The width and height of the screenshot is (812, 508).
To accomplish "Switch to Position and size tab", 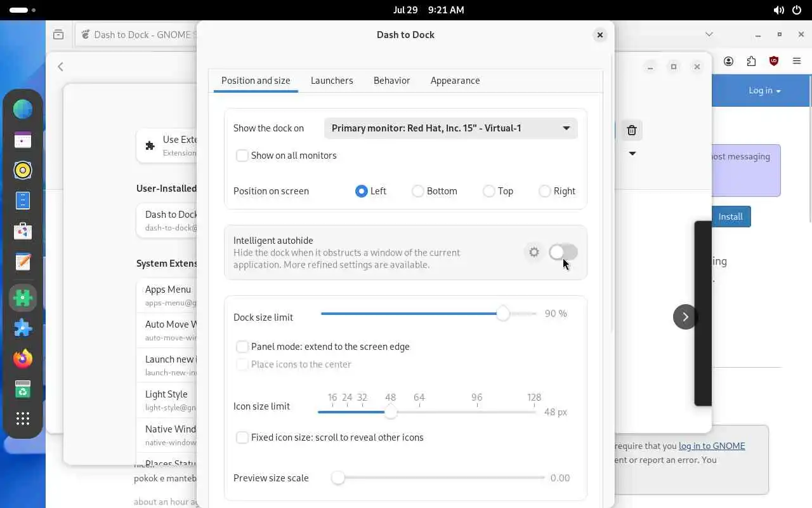I will pyautogui.click(x=256, y=81).
